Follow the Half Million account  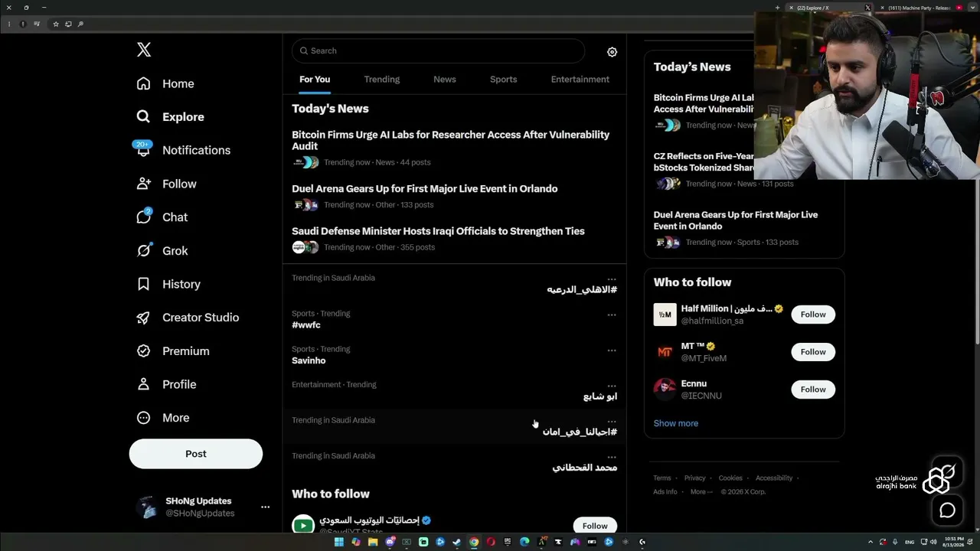click(x=813, y=315)
